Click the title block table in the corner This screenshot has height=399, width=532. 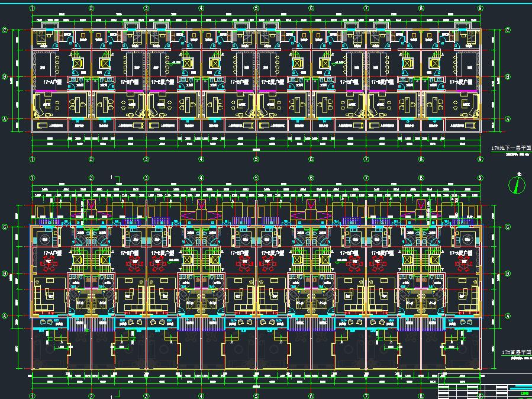[485, 386]
